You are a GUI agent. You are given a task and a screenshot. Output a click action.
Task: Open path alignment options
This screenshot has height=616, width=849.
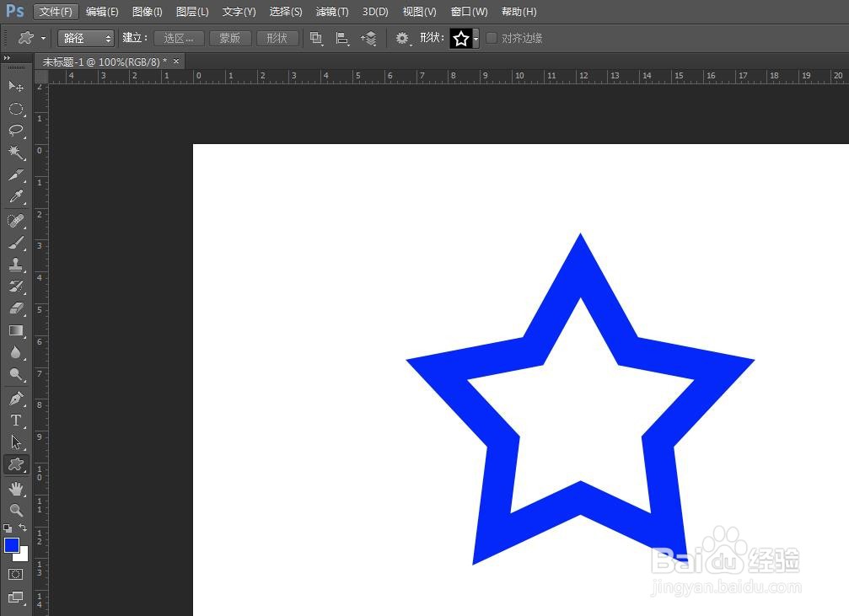coord(342,38)
